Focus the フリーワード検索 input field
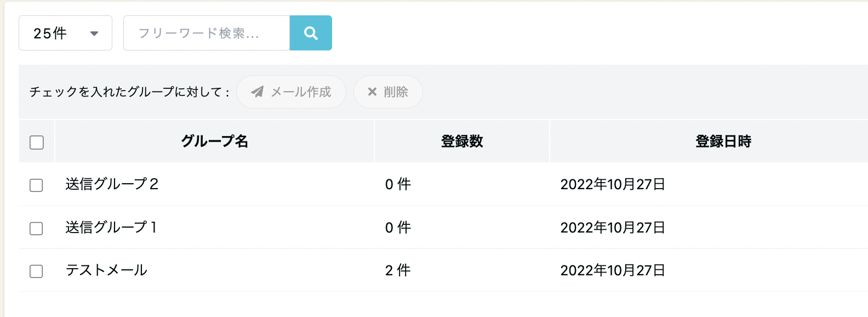868x317 pixels. click(x=207, y=33)
